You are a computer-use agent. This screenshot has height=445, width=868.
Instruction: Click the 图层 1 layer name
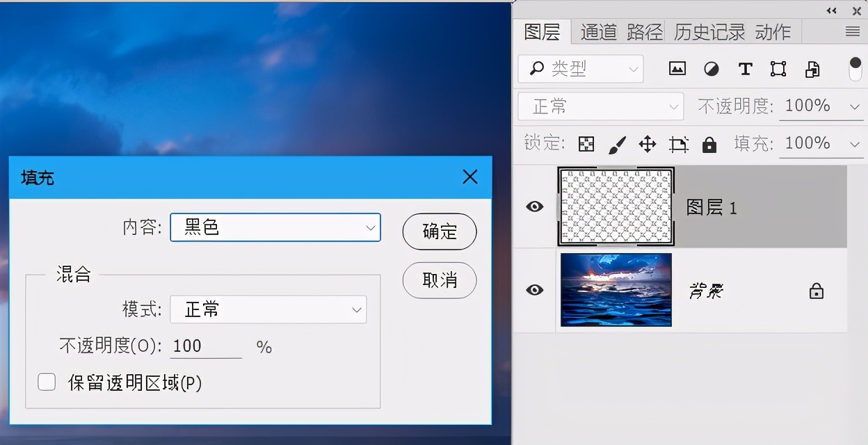pyautogui.click(x=712, y=207)
